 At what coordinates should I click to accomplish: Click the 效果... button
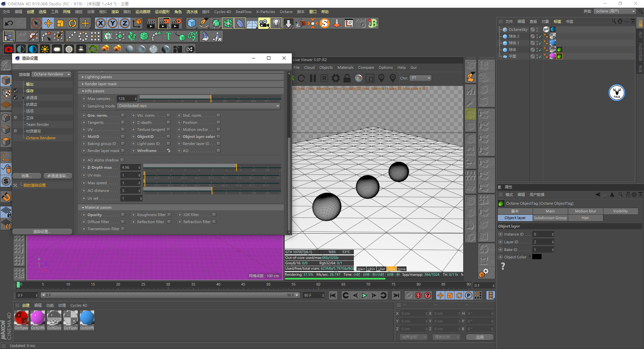(27, 176)
